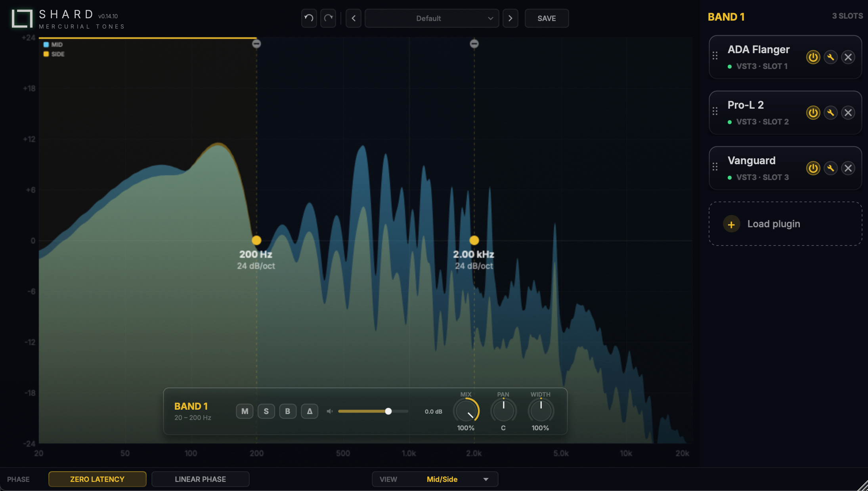Click the window resize grip corner
The width and height of the screenshot is (868, 491).
click(862, 485)
